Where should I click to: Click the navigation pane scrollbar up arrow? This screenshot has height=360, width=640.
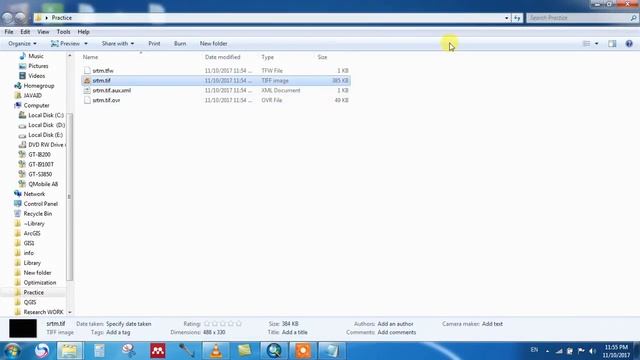(x=70, y=55)
